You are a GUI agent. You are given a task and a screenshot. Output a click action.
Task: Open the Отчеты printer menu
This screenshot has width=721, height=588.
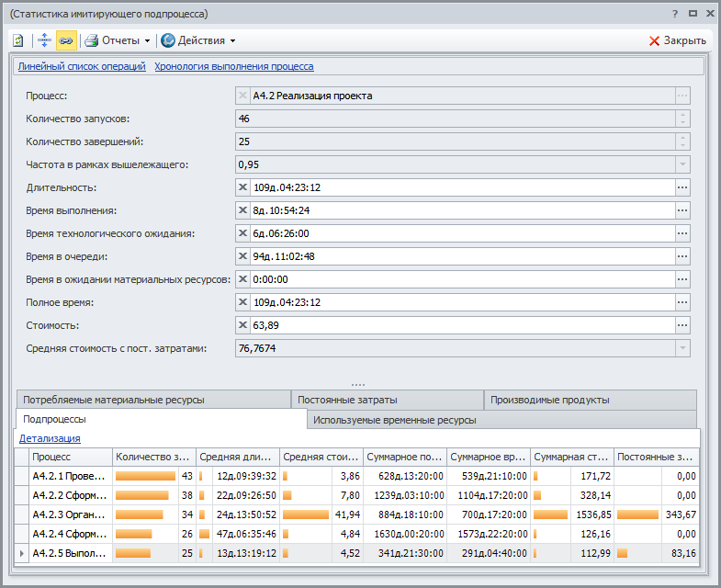(116, 40)
